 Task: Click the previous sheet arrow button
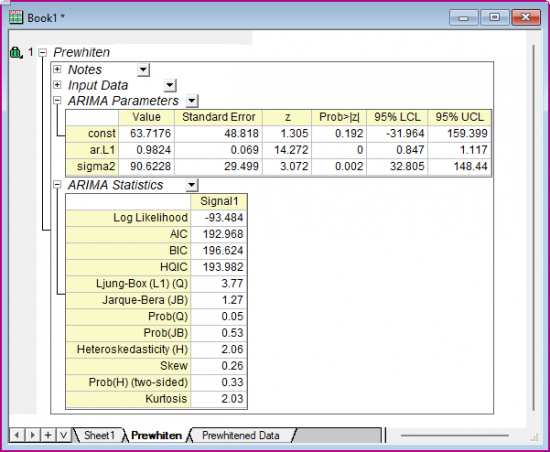click(x=17, y=435)
